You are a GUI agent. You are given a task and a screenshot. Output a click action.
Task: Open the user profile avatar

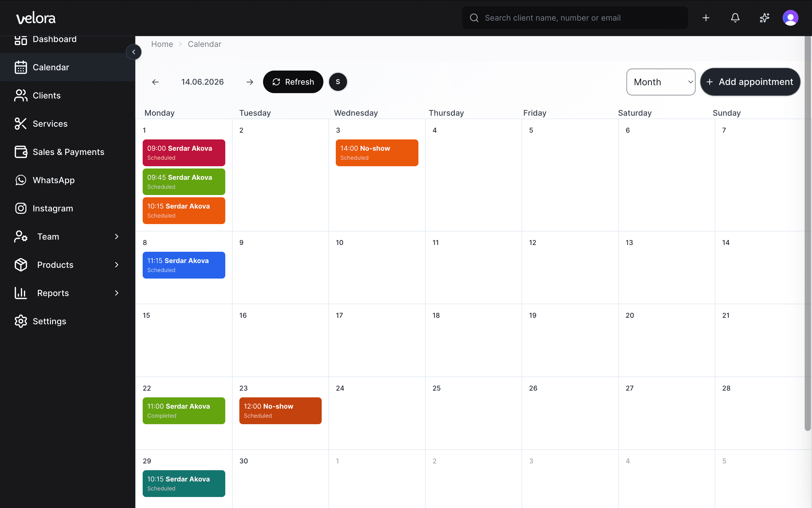(790, 18)
